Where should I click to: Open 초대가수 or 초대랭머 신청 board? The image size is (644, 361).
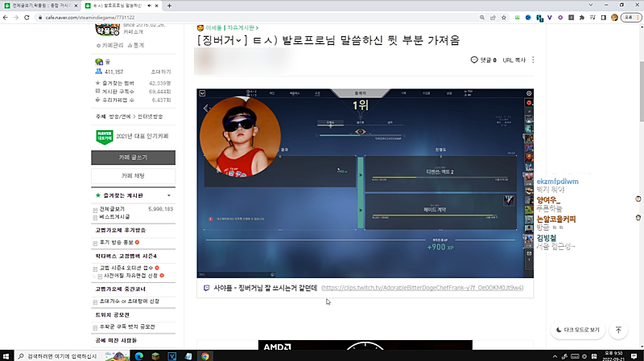(130, 302)
